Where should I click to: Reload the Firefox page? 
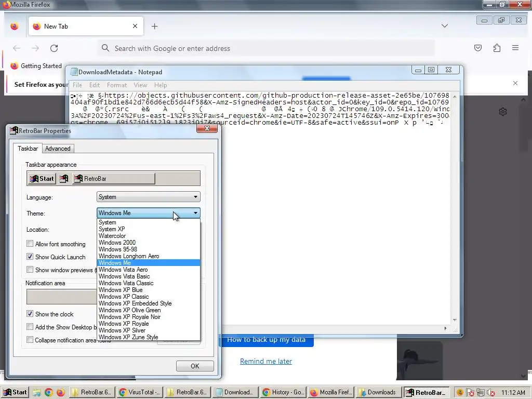point(54,48)
